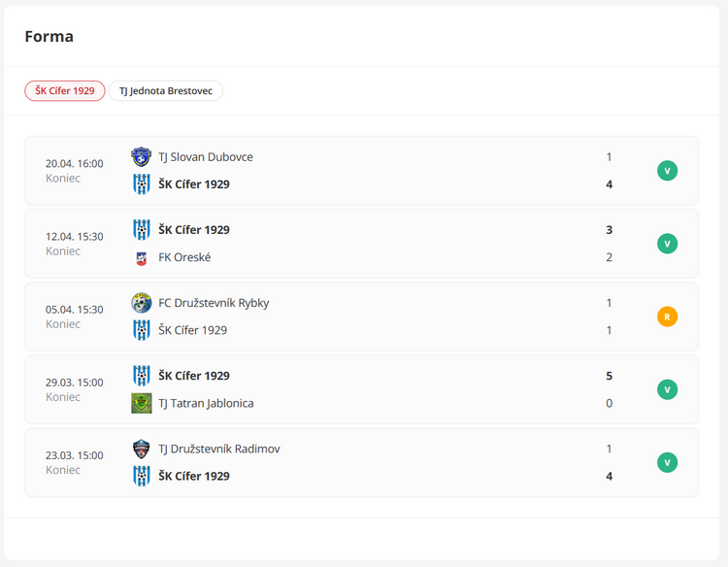The image size is (728, 567).
Task: Open the TJ Slovan Dubovce team name
Action: click(x=206, y=157)
